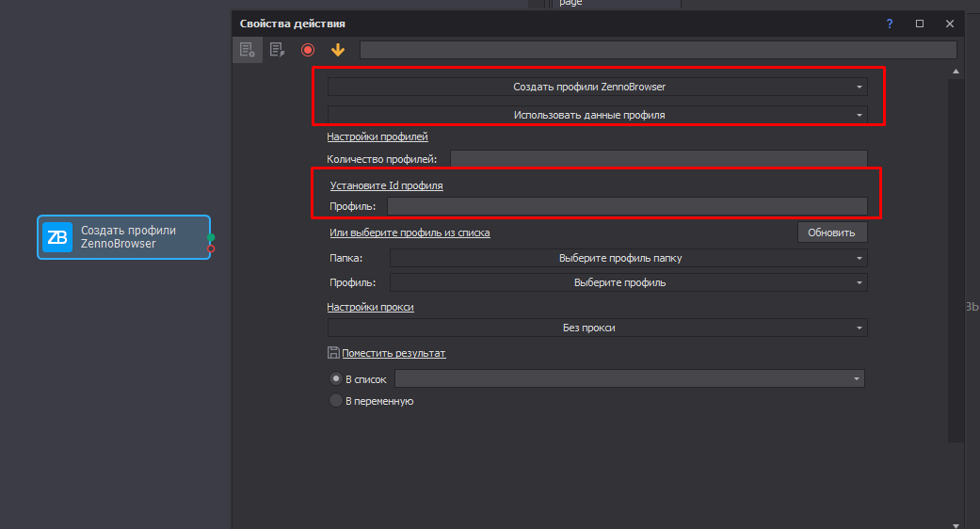Maximize the Свойства действия window
The image size is (980, 529).
[x=920, y=24]
